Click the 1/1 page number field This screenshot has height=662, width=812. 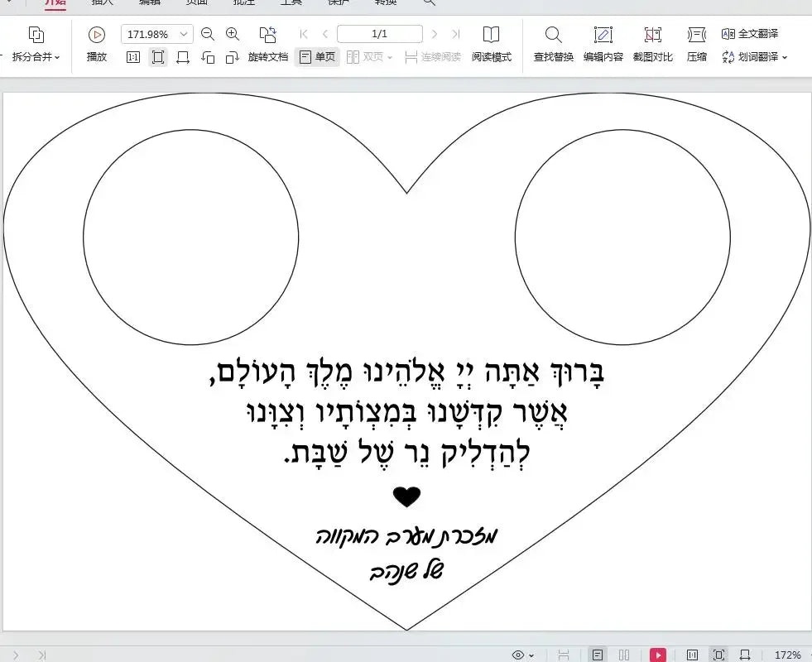tap(380, 34)
